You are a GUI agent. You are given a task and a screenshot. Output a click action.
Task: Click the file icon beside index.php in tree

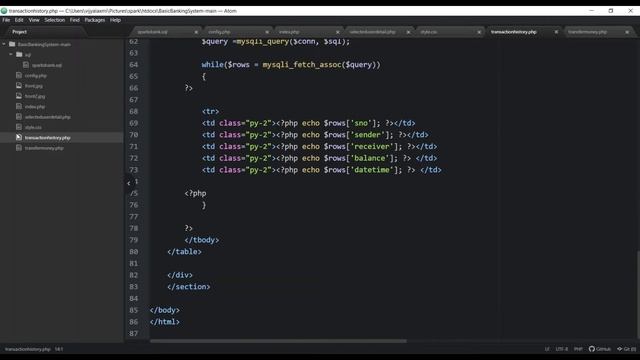coord(19,106)
